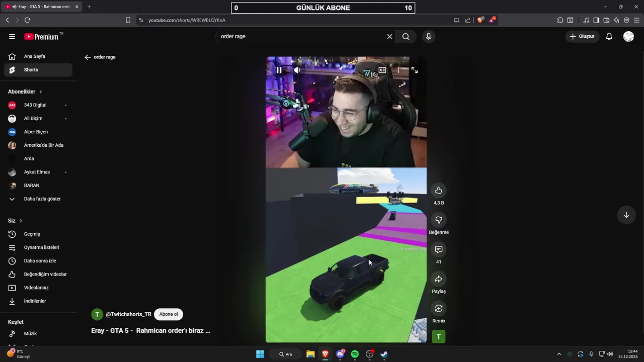Run search with the magnifier button

click(406, 37)
